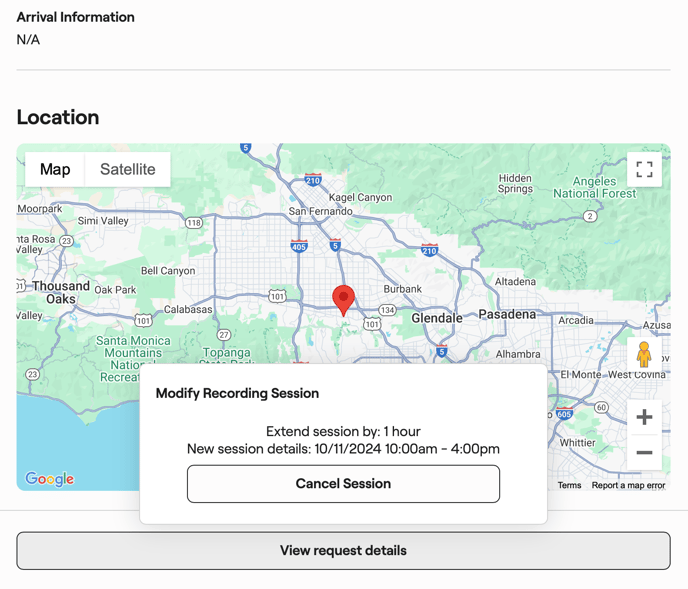Image resolution: width=688 pixels, height=589 pixels.
Task: Click the 405 highway shield icon
Action: tap(299, 246)
